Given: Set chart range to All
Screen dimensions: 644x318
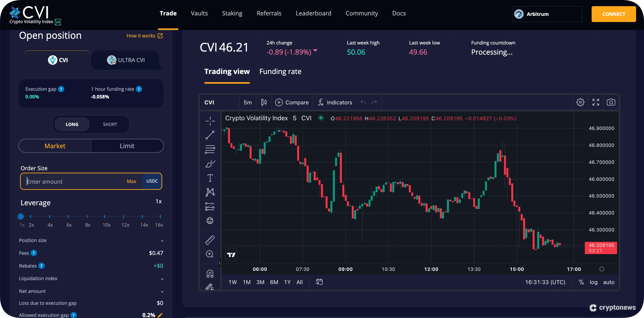Looking at the screenshot, I should (299, 282).
